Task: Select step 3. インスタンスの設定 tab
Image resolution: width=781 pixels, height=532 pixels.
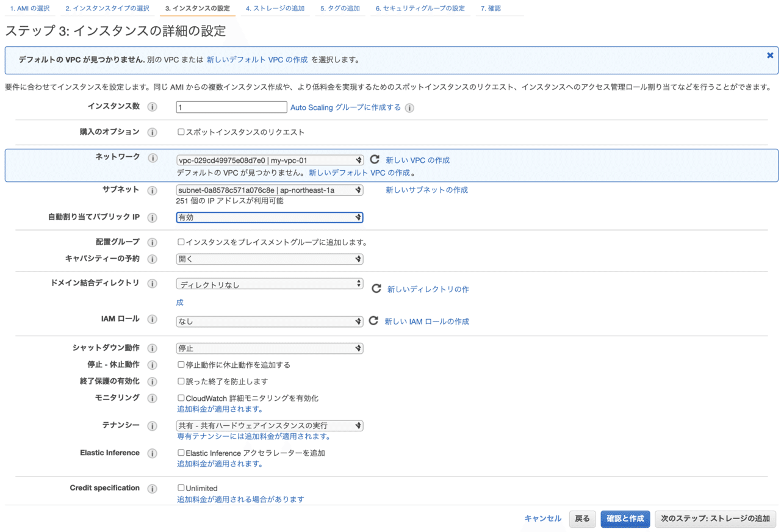Action: point(198,9)
